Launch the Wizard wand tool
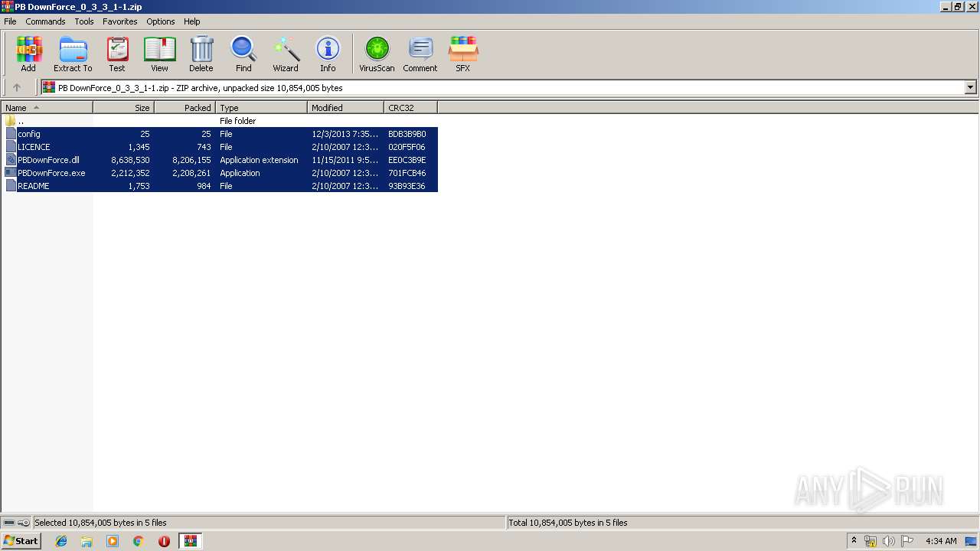 286,54
